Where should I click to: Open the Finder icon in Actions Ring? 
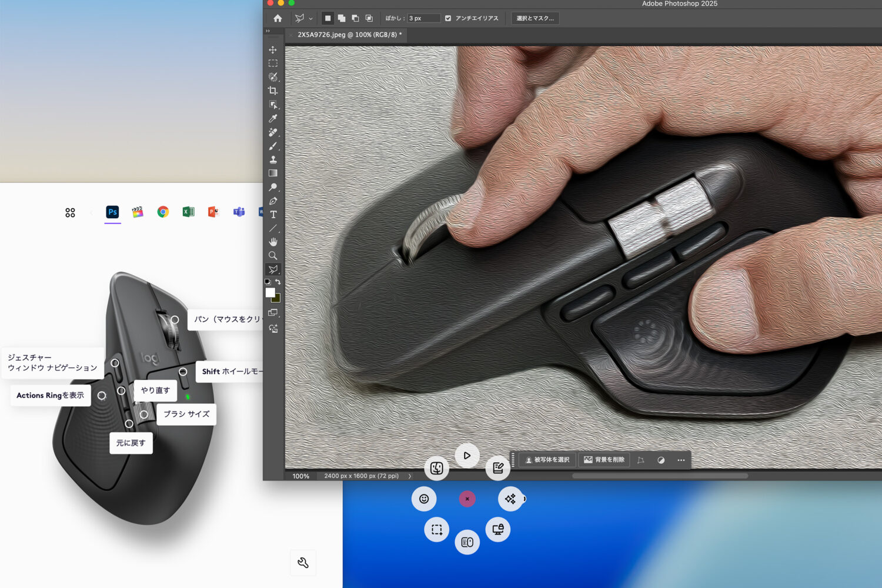click(436, 468)
